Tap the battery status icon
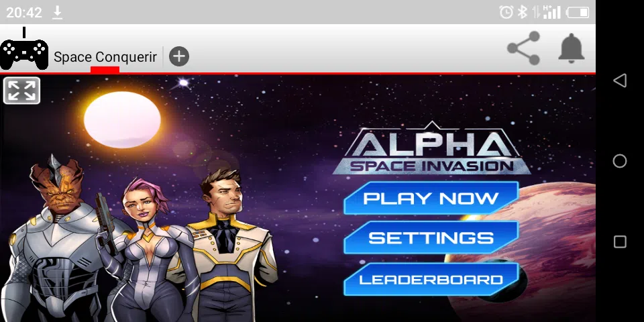The width and height of the screenshot is (644, 322). point(578,12)
